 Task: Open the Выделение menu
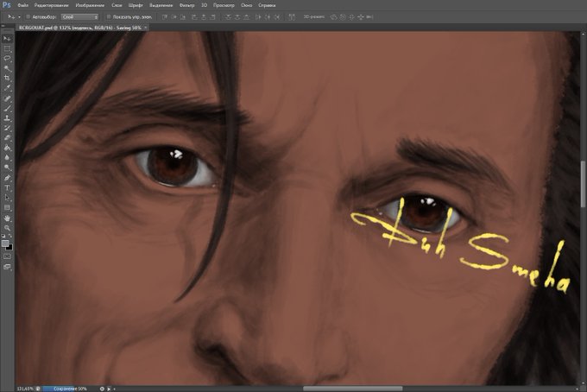coord(161,5)
